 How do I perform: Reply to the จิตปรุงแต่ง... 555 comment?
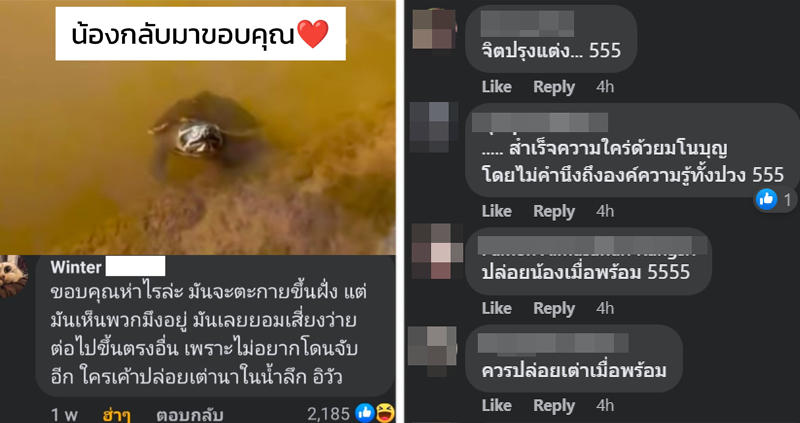554,87
